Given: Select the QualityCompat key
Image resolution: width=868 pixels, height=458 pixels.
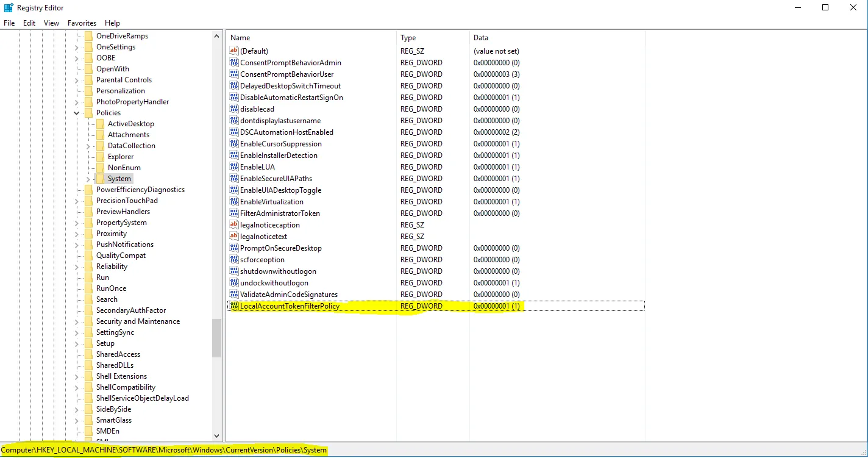Looking at the screenshot, I should [121, 256].
